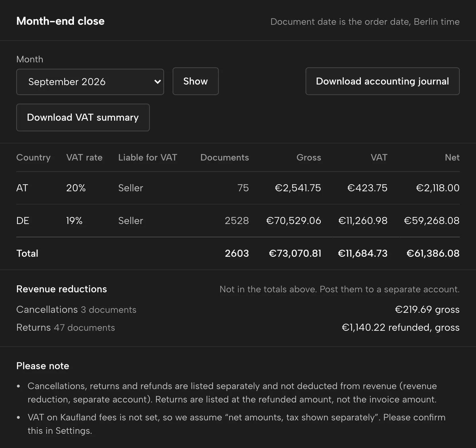Image resolution: width=476 pixels, height=448 pixels.
Task: Select the 19% VAT rate cell
Action: [x=74, y=221]
